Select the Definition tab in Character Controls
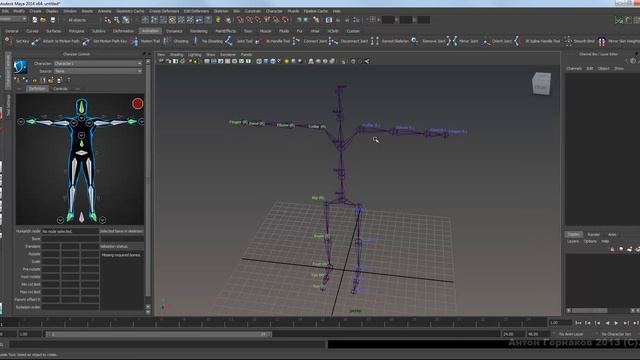Image resolution: width=640 pixels, height=360 pixels. click(x=37, y=89)
